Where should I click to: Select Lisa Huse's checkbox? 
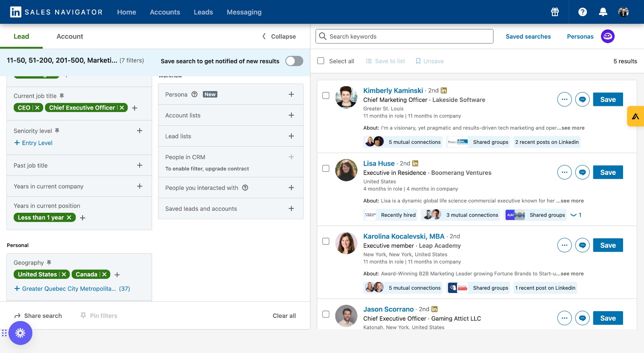click(x=326, y=168)
